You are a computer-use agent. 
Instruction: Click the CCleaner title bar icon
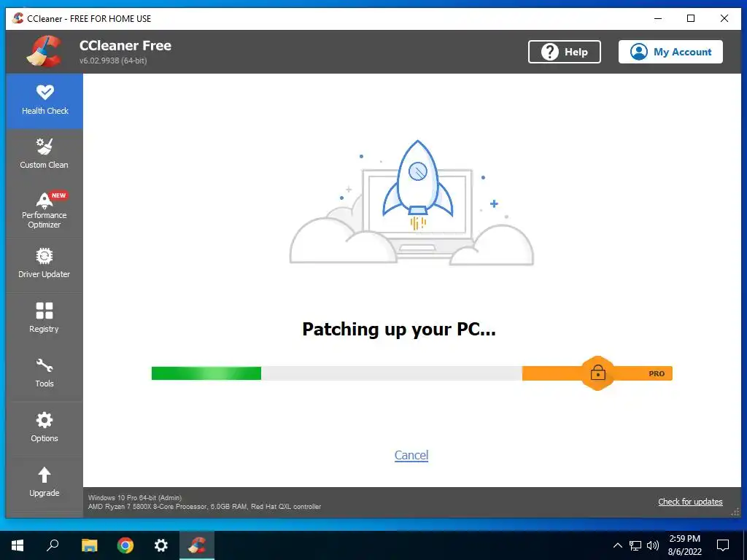point(18,18)
